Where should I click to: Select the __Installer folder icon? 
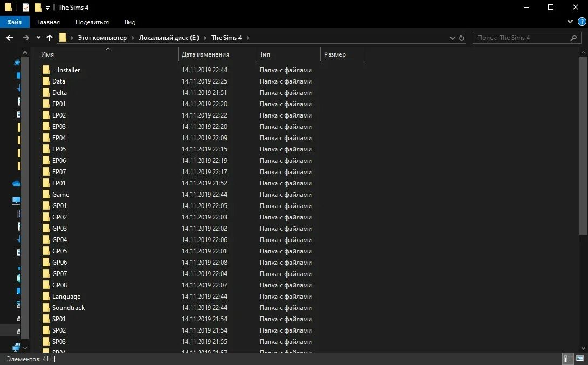tap(46, 70)
